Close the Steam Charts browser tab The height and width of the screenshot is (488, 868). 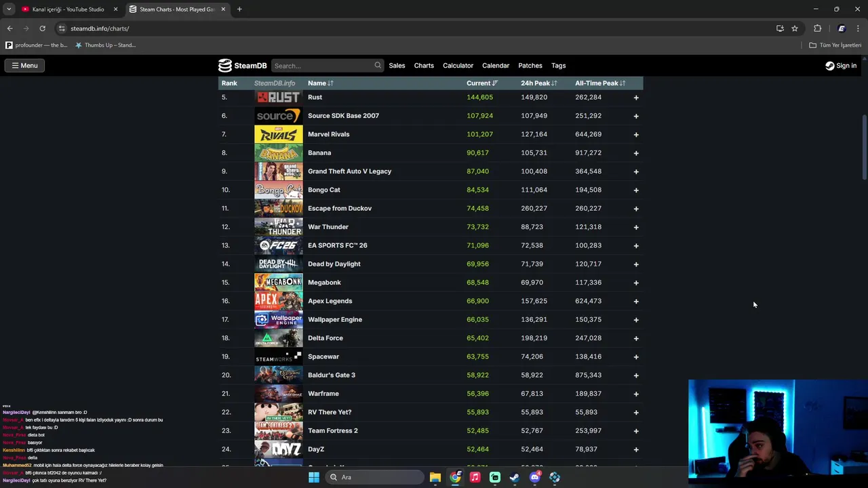pos(223,9)
